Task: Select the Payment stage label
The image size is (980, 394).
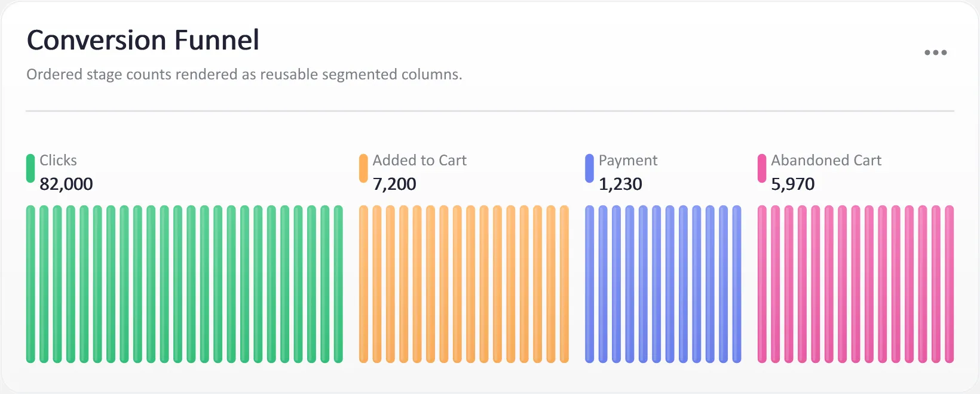Action: point(628,161)
